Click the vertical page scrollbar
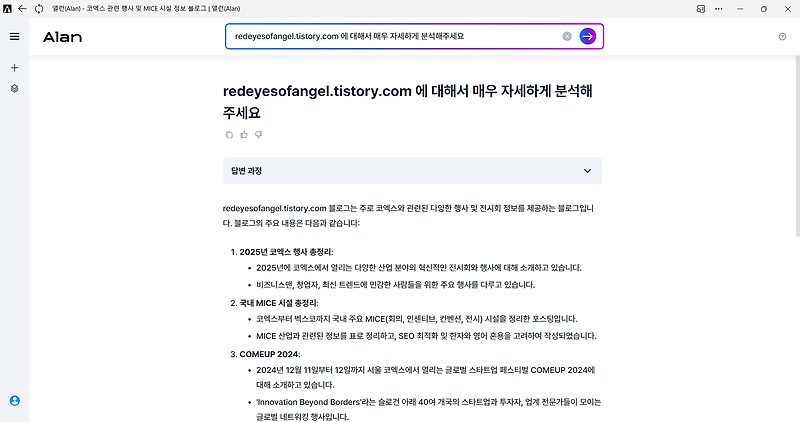 [797, 147]
